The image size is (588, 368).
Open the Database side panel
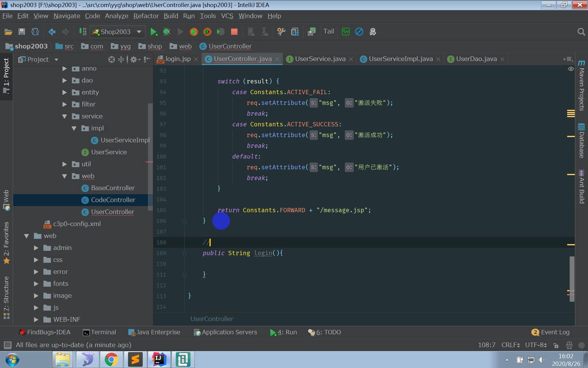(582, 141)
